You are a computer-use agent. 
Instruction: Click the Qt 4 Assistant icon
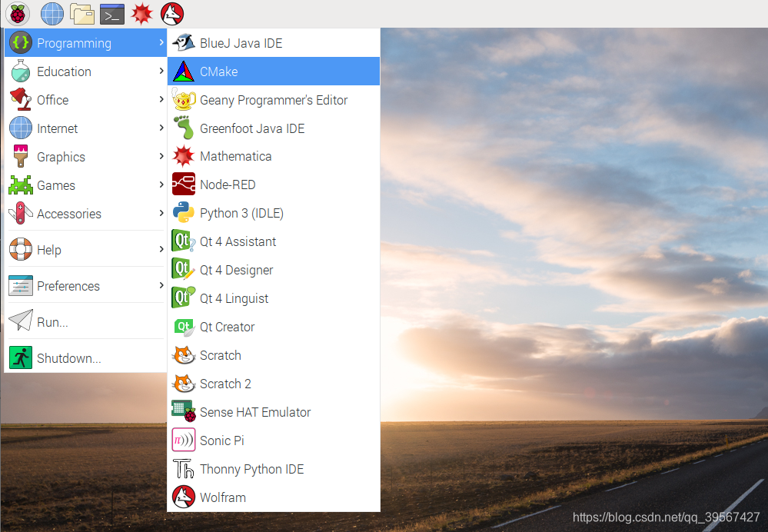click(184, 241)
